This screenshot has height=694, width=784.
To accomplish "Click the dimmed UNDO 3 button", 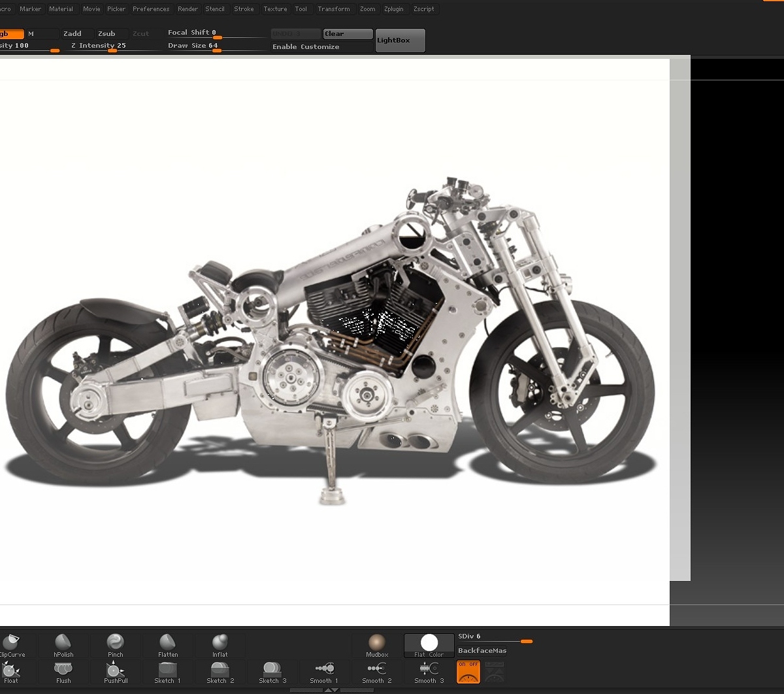I will click(x=296, y=33).
